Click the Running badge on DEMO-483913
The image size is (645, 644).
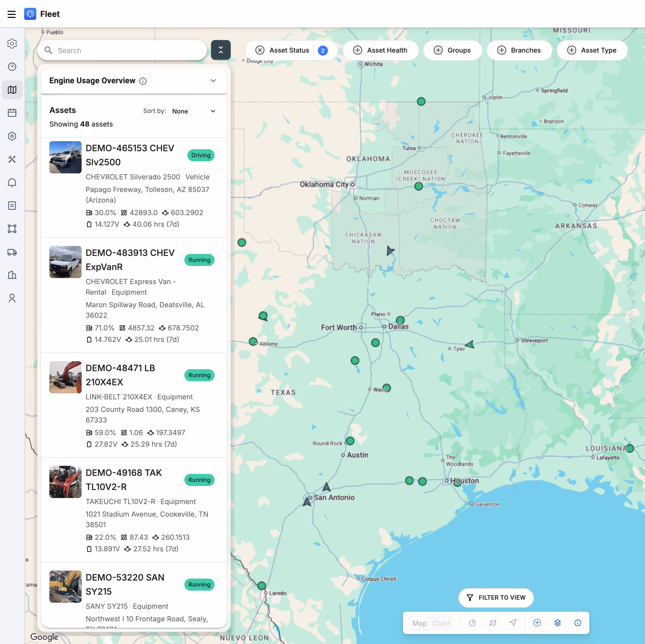click(x=199, y=260)
